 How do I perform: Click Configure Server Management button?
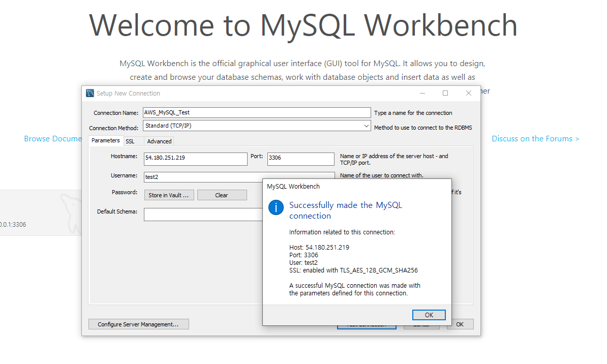(139, 324)
